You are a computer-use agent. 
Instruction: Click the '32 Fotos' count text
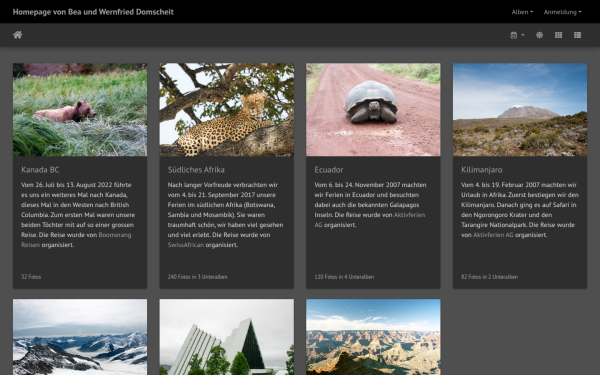pos(31,277)
